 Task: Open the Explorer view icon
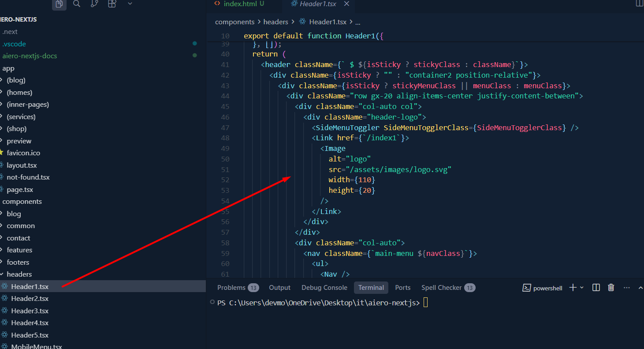(x=59, y=4)
